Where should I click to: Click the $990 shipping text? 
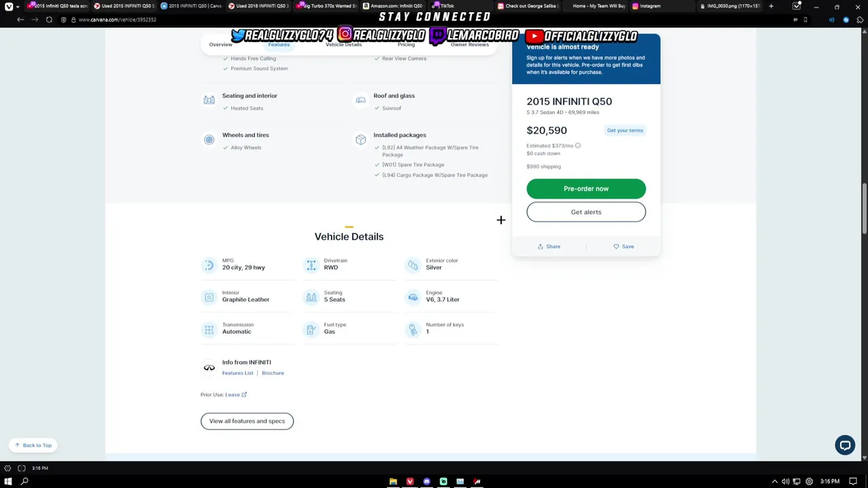tap(543, 167)
